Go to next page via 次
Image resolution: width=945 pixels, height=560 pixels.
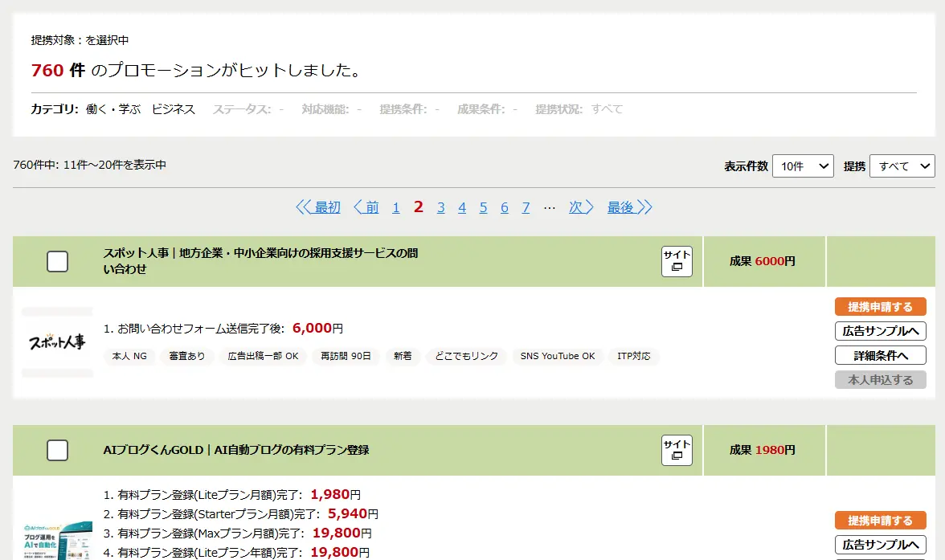coord(581,207)
